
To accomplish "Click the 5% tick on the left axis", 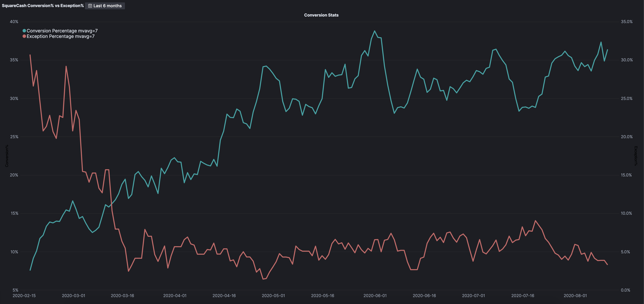I will click(15, 290).
